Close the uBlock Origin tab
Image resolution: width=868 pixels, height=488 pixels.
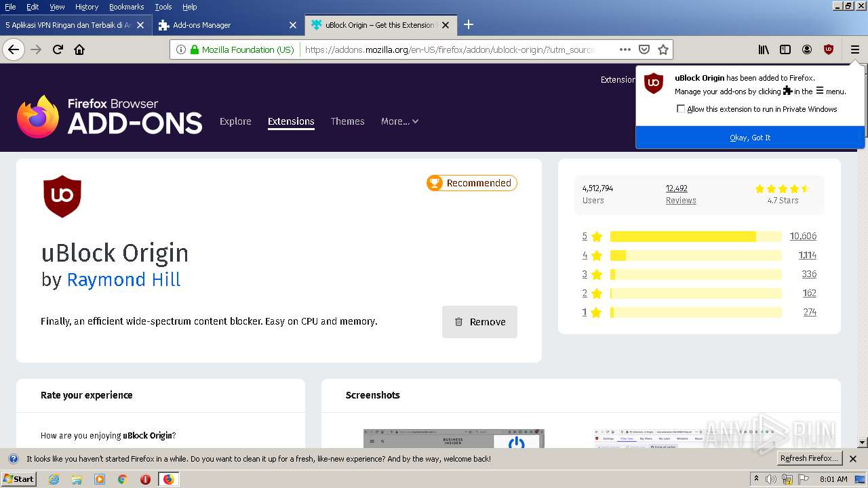pos(446,25)
